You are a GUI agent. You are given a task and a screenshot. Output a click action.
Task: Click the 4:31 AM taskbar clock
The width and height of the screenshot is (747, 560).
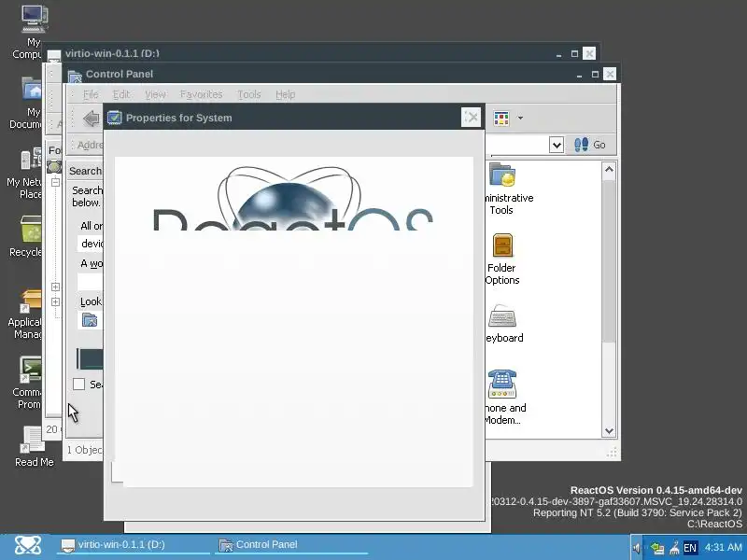[723, 547]
